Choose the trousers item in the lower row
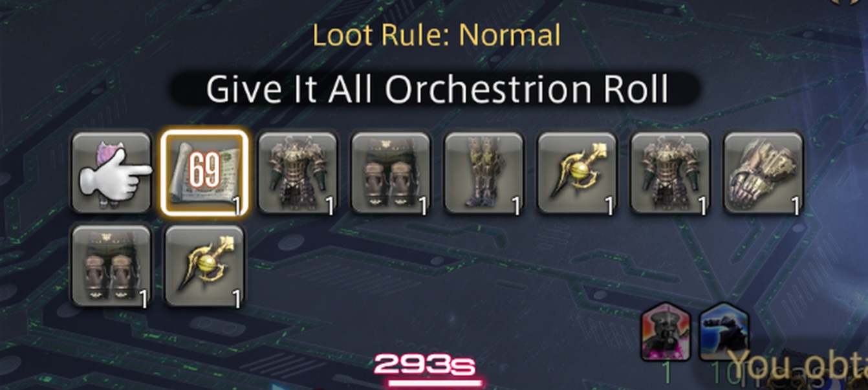This screenshot has width=868, height=390. point(111,265)
